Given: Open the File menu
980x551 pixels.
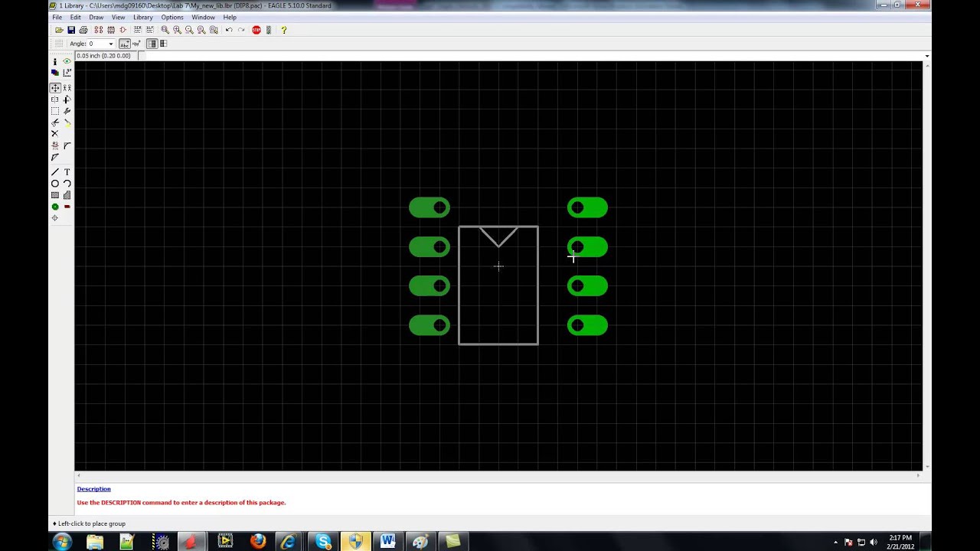Looking at the screenshot, I should tap(57, 17).
